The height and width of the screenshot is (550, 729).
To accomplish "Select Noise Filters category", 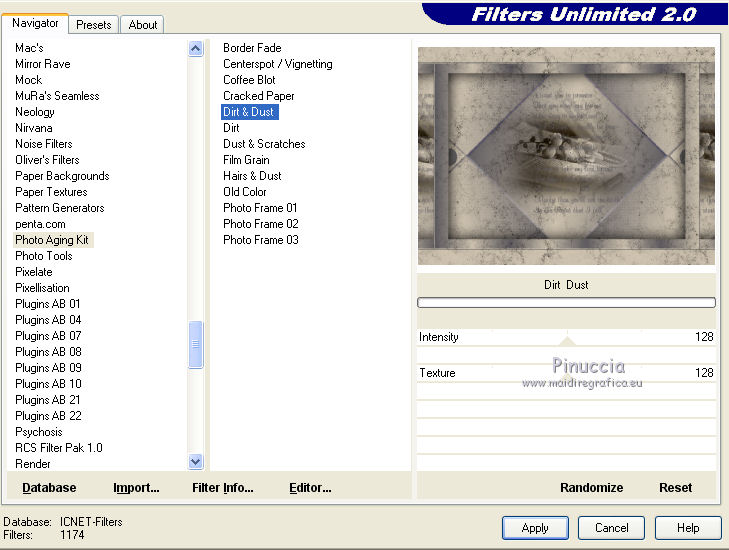I will (44, 144).
